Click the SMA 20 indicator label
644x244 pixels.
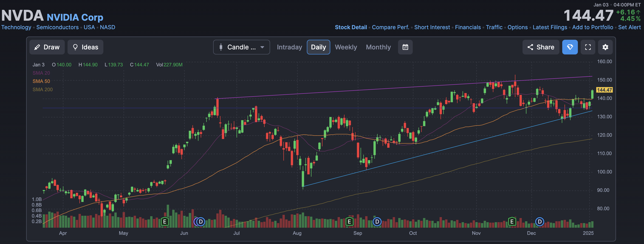(x=41, y=73)
